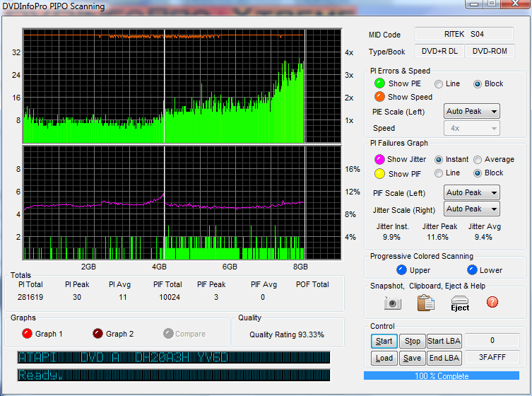Select Line mode for PI Errors
This screenshot has width=532, height=396.
(439, 84)
